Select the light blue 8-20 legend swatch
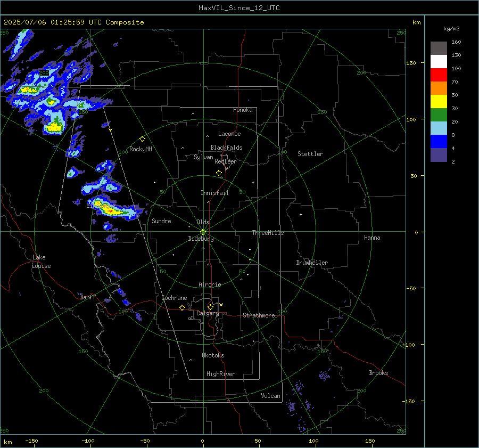479x448 pixels. 439,128
